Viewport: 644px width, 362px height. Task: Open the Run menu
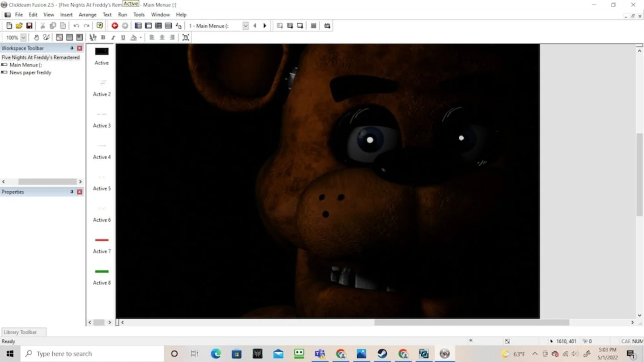pos(123,15)
